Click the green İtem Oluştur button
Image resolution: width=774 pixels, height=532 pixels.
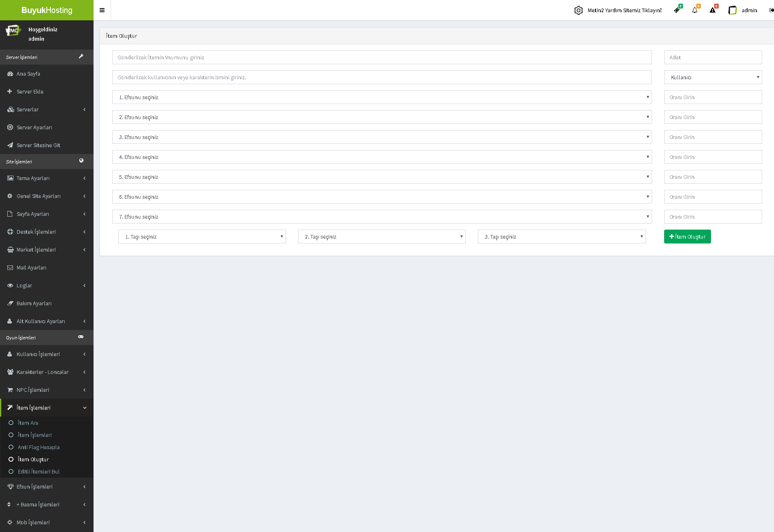687,237
